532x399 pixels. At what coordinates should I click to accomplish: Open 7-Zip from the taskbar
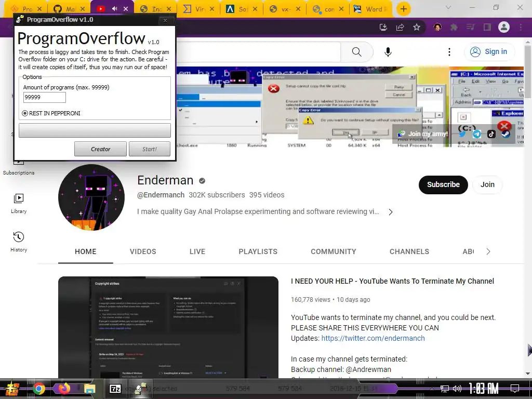(115, 389)
